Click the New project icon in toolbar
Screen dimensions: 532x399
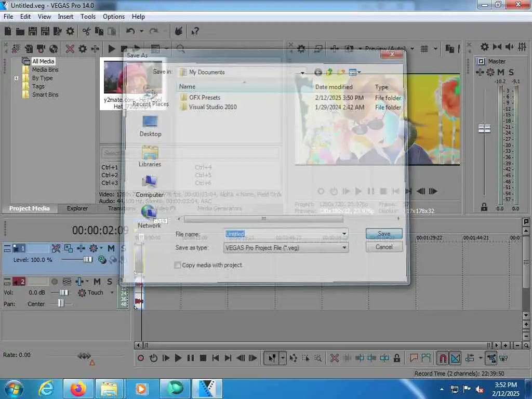[x=8, y=32]
